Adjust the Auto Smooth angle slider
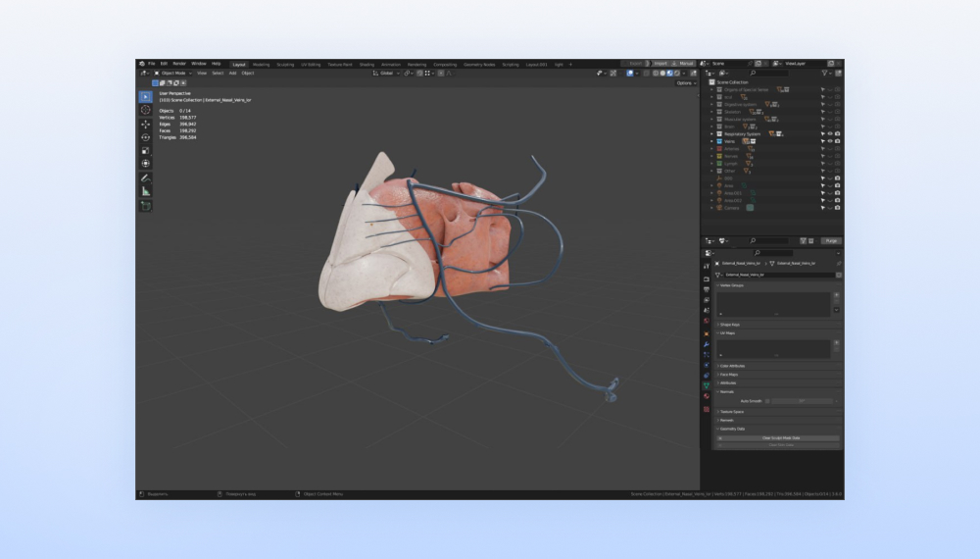The image size is (980, 559). pyautogui.click(x=802, y=401)
